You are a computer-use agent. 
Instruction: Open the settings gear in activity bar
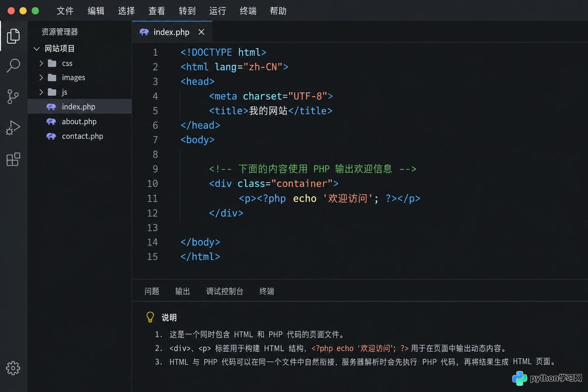pyautogui.click(x=13, y=368)
